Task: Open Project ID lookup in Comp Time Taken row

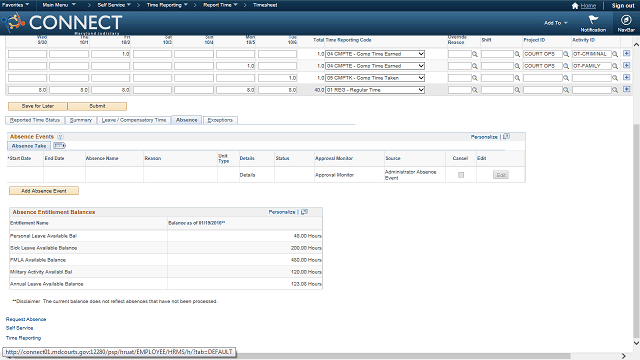Action: [566, 78]
